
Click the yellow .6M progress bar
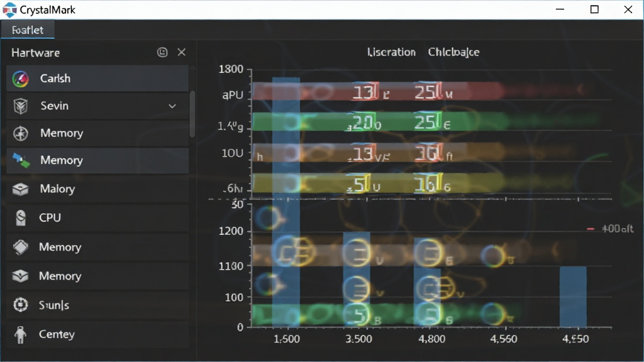(378, 183)
